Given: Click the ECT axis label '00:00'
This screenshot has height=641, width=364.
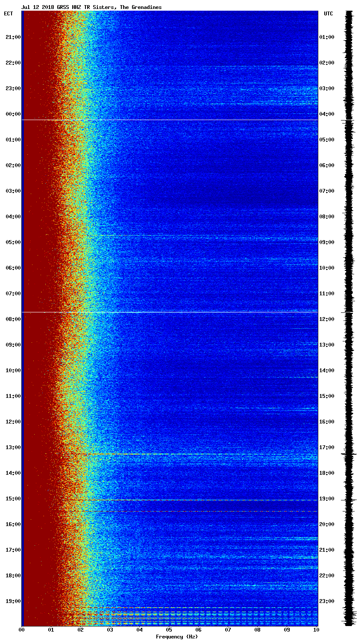Looking at the screenshot, I should click(x=13, y=114).
